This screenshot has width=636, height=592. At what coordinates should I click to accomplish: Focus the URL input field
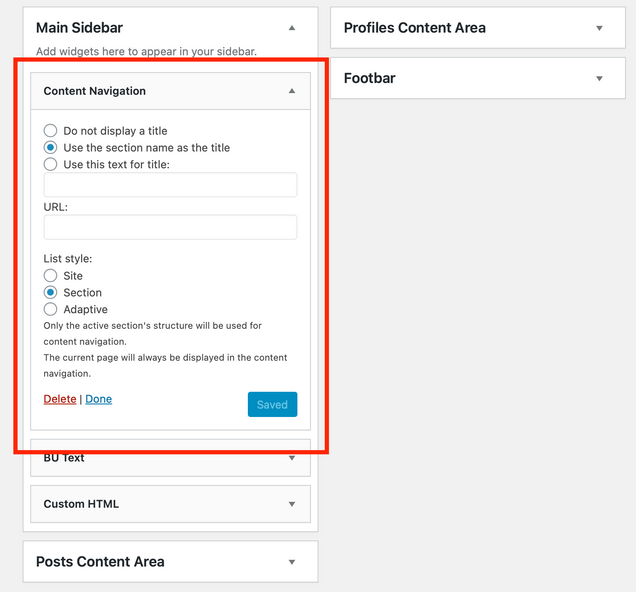click(x=170, y=227)
